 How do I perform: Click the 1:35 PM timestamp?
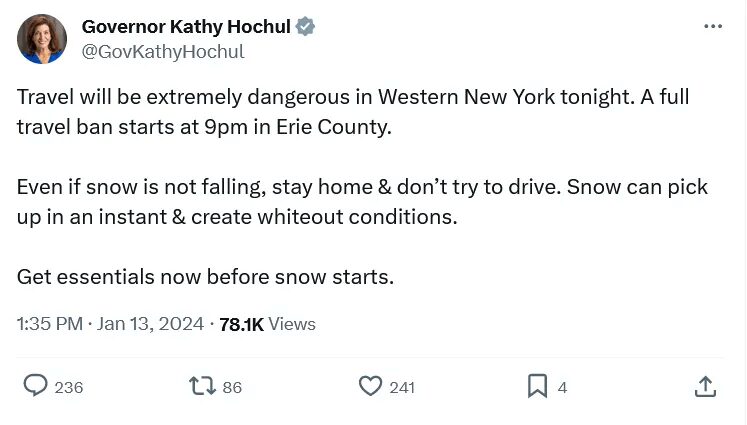click(x=50, y=324)
